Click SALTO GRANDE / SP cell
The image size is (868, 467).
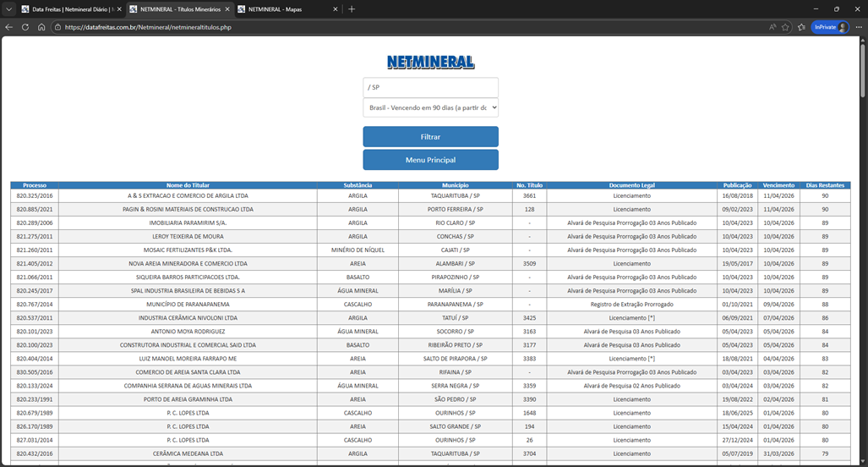[x=455, y=426]
